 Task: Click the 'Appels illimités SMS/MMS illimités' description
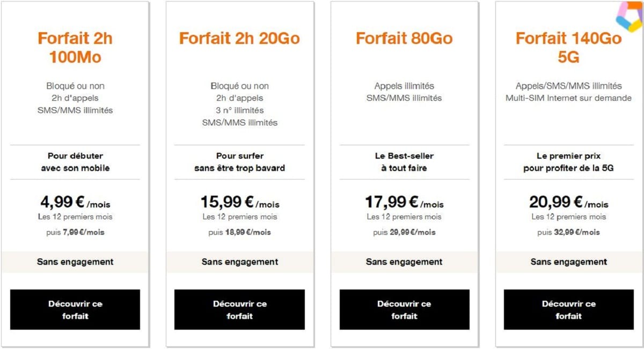click(404, 92)
